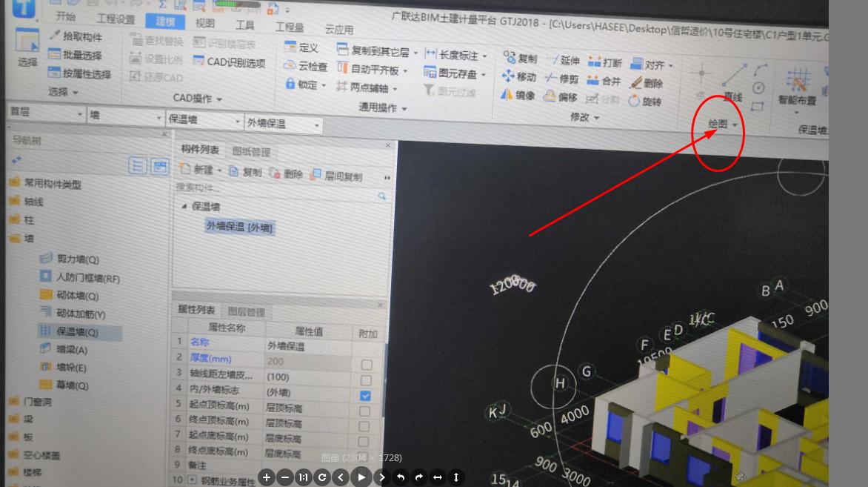Select the 延伸 (Extend) tool
This screenshot has width=868, height=487.
click(563, 60)
